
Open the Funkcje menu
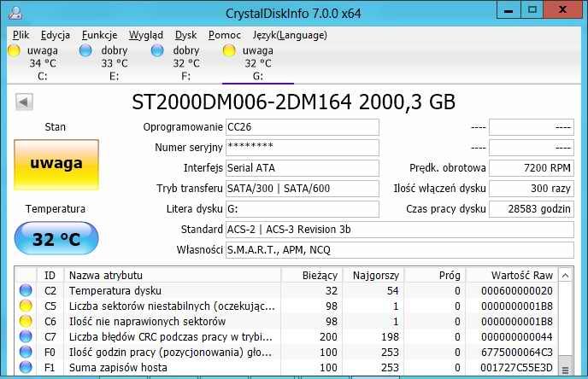coord(99,35)
